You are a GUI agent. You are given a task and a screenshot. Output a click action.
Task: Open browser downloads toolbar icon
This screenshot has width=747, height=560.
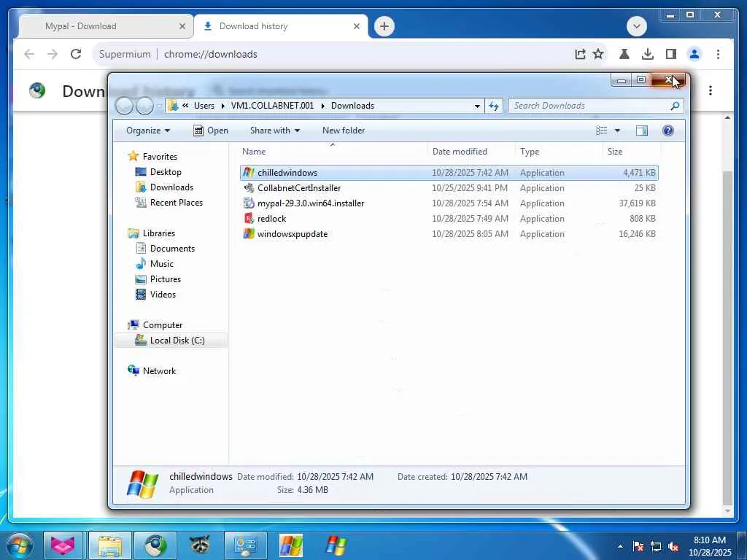pos(648,54)
